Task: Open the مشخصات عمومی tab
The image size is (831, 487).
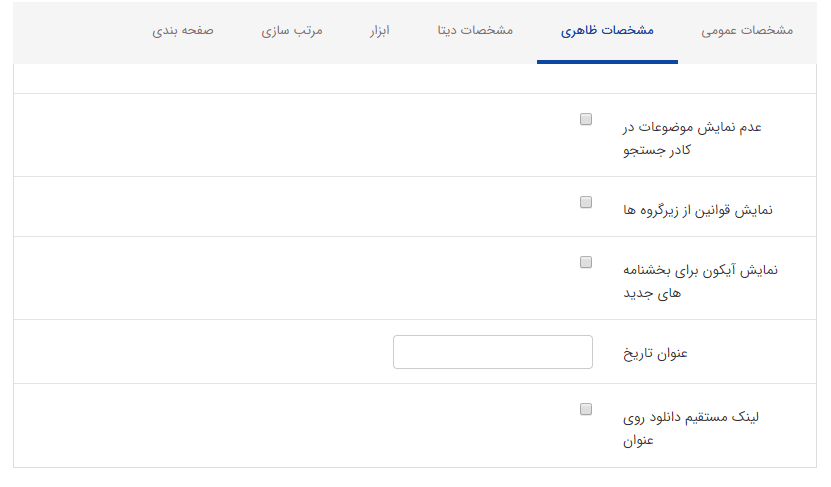Action: click(747, 31)
